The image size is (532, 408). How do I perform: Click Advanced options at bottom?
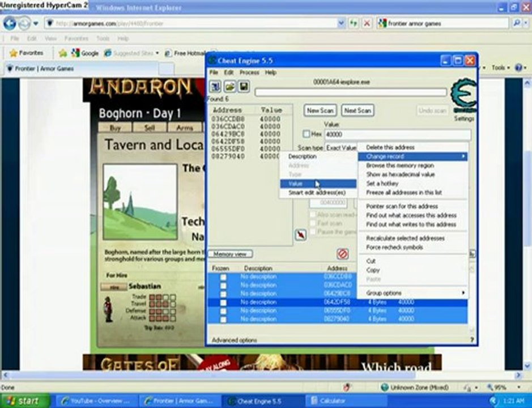[x=234, y=340]
